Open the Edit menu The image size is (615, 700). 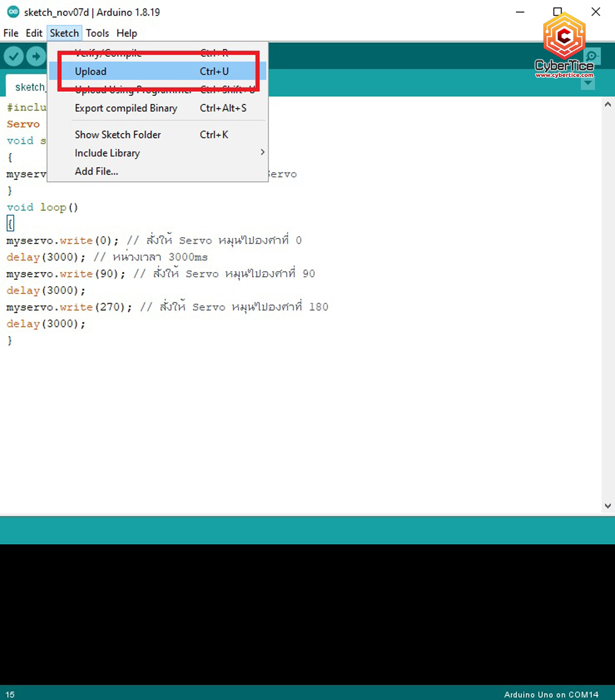pos(34,33)
